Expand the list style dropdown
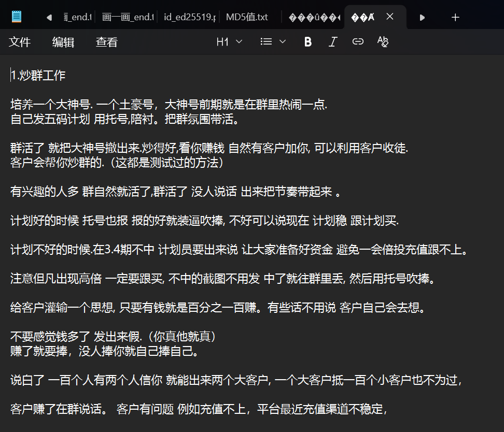 283,42
